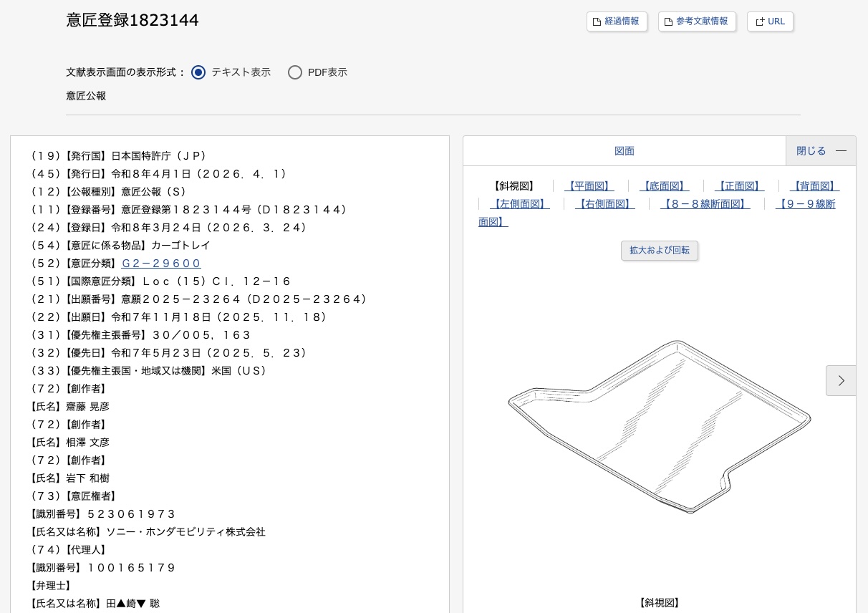Viewport: 868px width, 613px height.
Task: Click the URL external link button
Action: pyautogui.click(x=770, y=21)
